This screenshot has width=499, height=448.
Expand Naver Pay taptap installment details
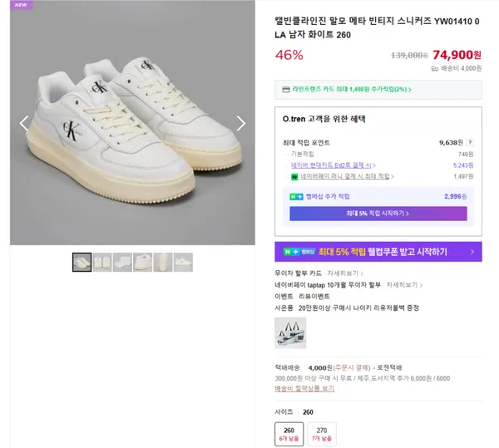coord(402,284)
